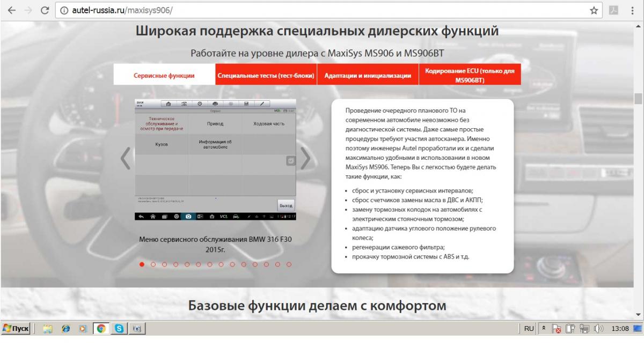
Task: Click bullet прокачку тормозной системы с ABS
Action: (x=411, y=257)
